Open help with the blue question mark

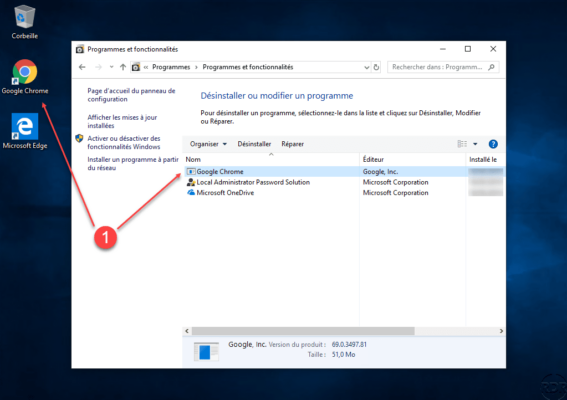(493, 144)
